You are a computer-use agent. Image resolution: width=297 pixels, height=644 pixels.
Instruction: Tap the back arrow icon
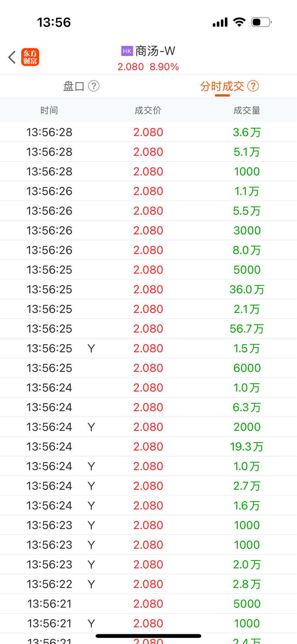coord(12,57)
